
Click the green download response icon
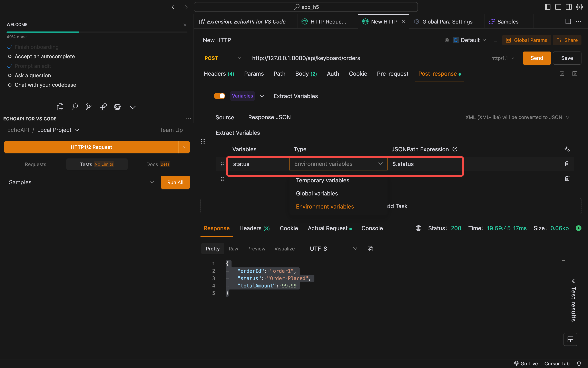click(x=579, y=228)
